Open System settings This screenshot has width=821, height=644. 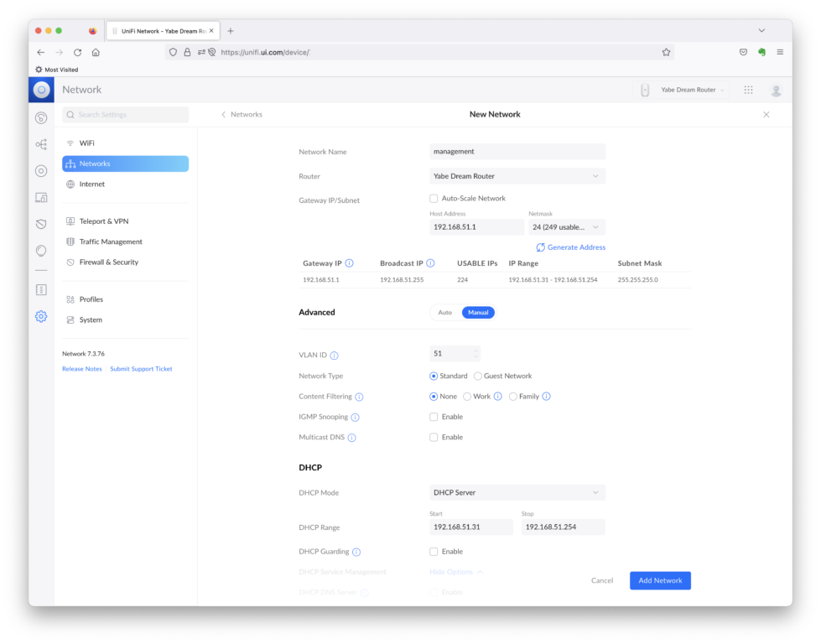click(x=125, y=319)
